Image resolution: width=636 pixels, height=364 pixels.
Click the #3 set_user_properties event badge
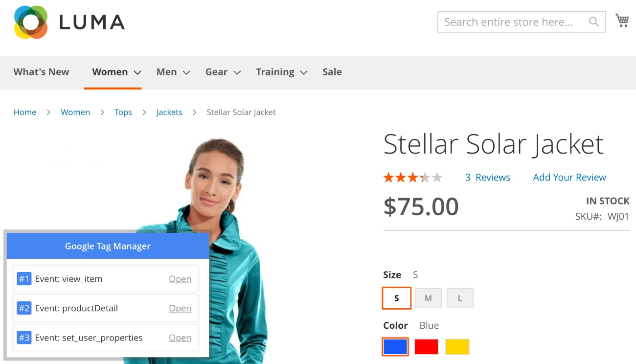[x=24, y=338]
